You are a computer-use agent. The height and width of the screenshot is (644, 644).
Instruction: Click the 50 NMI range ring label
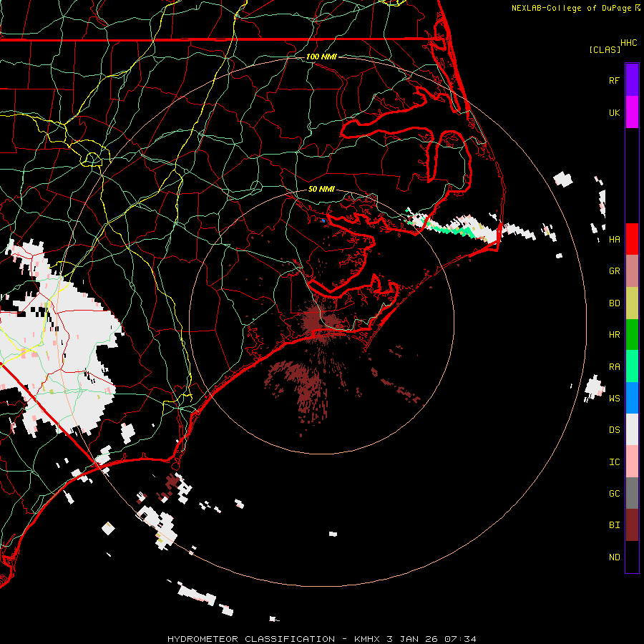(x=321, y=189)
